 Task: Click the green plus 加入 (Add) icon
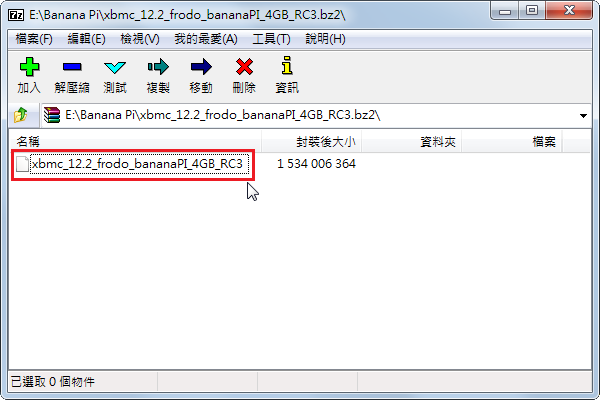point(29,75)
